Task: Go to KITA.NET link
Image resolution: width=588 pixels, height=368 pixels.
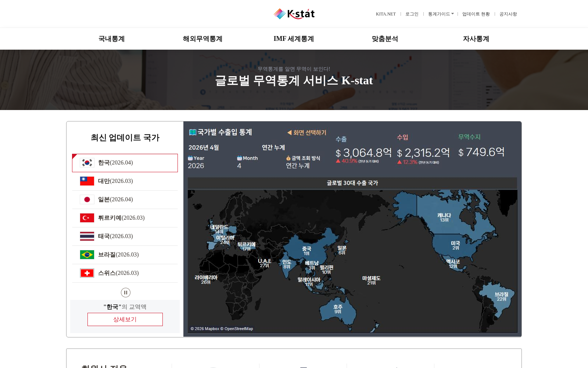Action: (386, 14)
